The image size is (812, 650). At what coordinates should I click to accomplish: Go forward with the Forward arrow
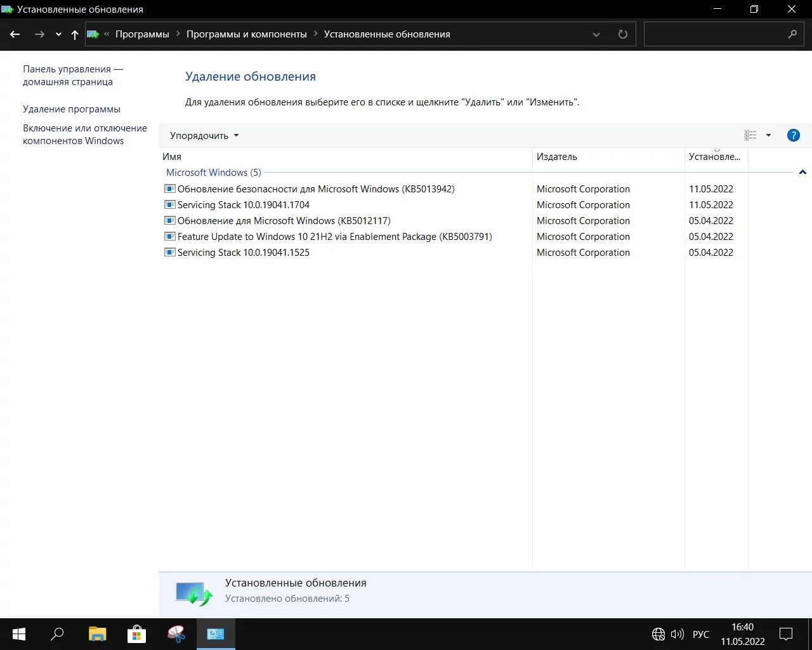[39, 34]
